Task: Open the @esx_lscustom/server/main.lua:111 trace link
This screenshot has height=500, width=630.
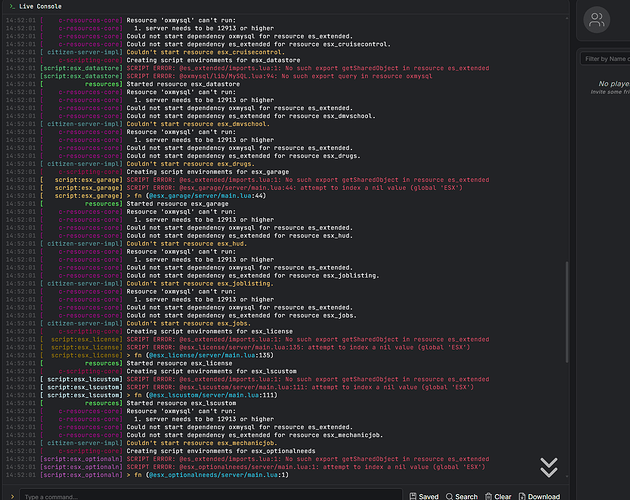Action: tap(205, 395)
